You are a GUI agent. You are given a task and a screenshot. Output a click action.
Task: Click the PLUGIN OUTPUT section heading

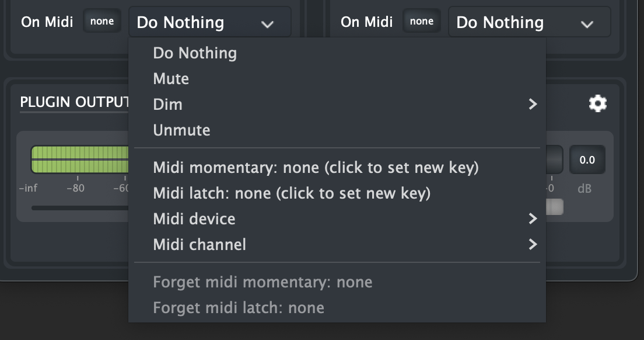pos(74,103)
